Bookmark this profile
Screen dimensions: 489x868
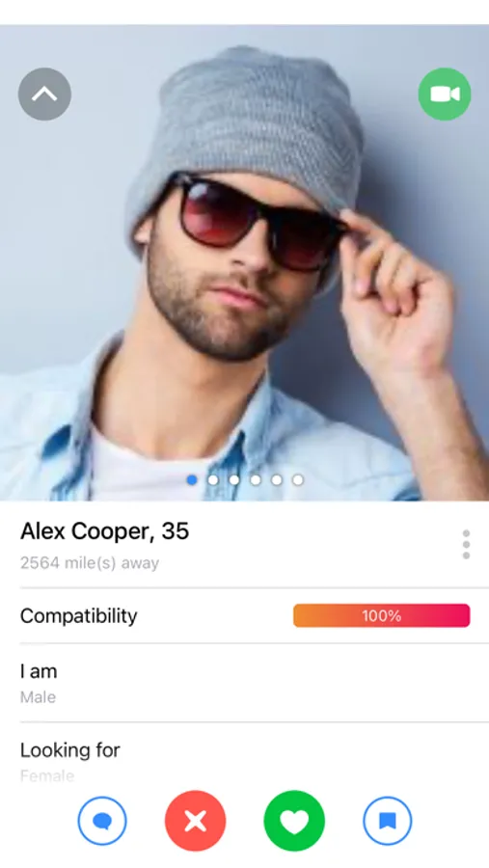[x=388, y=821]
